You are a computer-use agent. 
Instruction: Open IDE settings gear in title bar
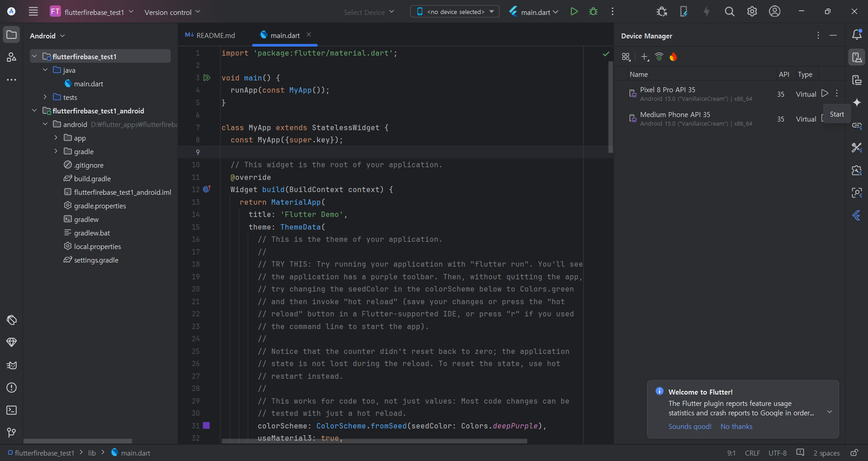click(752, 12)
